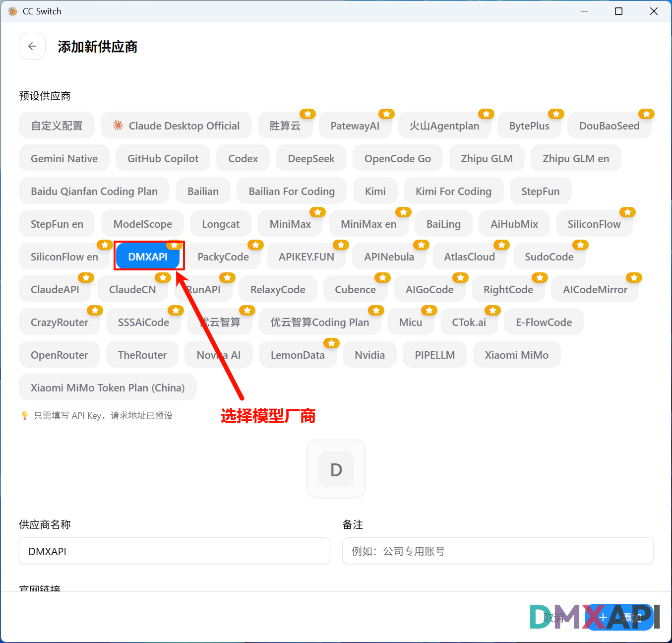Select the Gemini Native preset

click(64, 158)
